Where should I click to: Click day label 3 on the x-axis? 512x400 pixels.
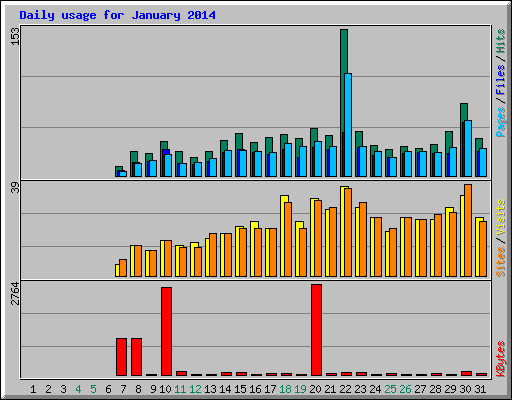click(63, 389)
